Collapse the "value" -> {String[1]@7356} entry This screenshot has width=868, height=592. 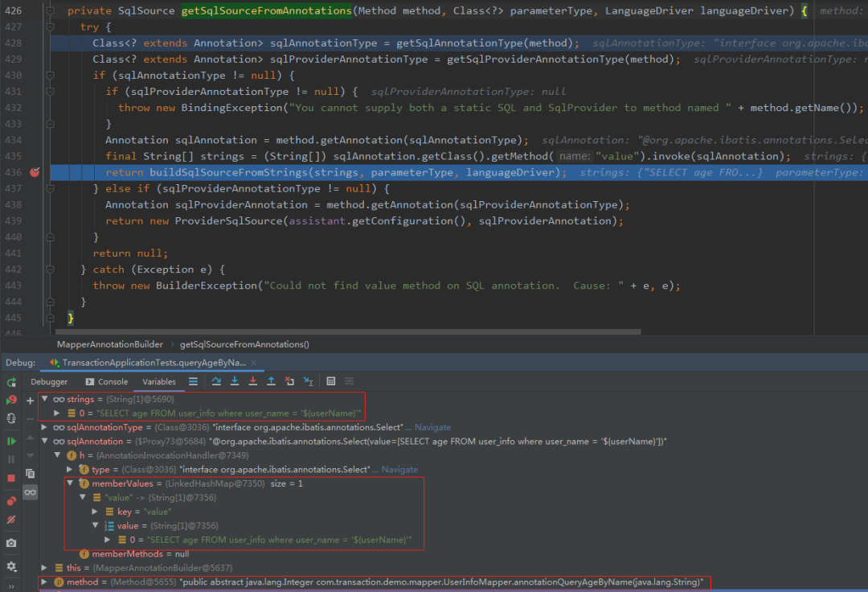[82, 497]
